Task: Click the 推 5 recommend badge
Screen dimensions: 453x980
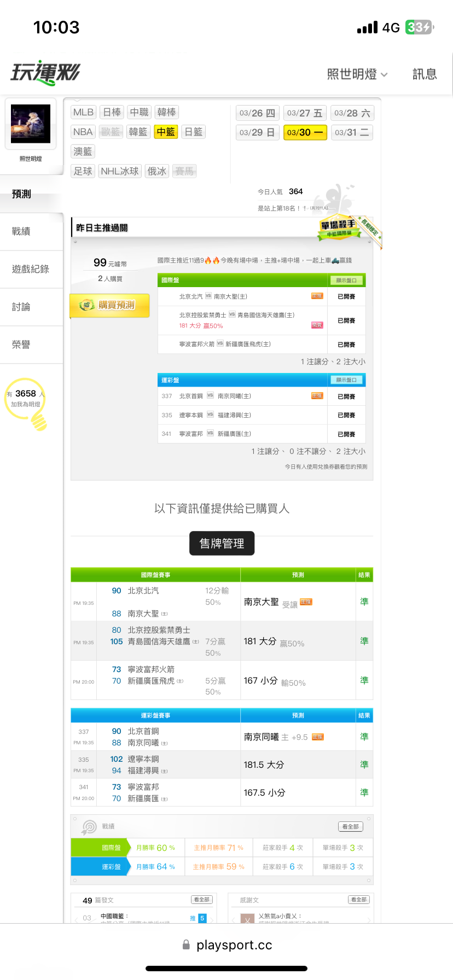Action: [x=198, y=918]
